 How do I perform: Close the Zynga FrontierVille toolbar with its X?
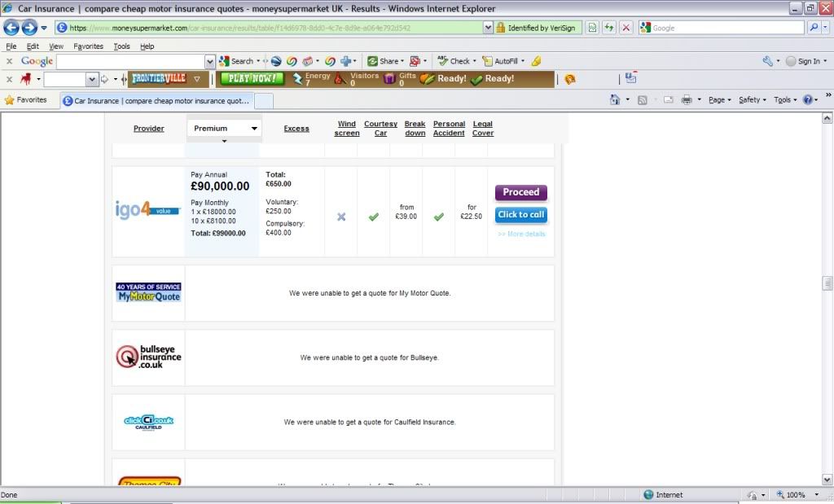click(9, 79)
